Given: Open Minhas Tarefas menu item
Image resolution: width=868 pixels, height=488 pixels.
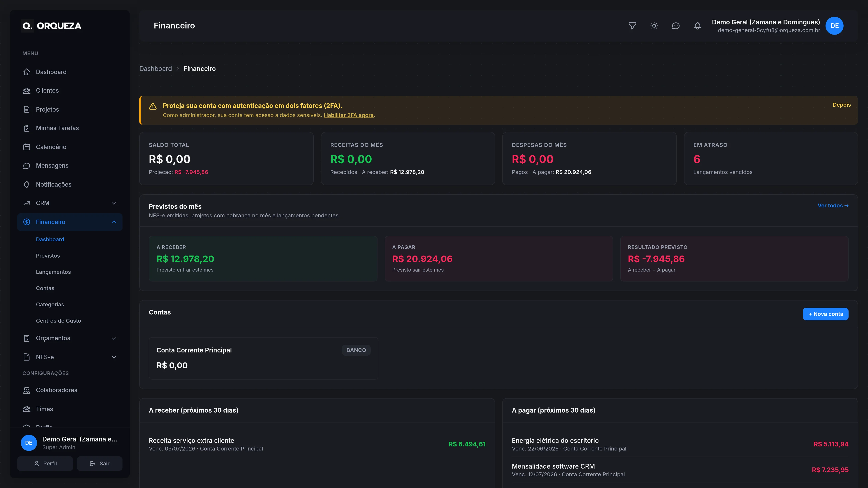Looking at the screenshot, I should coord(70,128).
